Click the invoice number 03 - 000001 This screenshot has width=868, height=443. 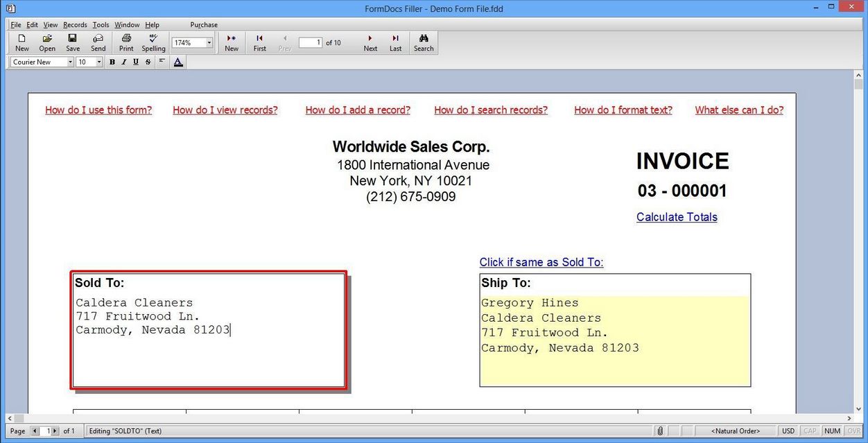coord(682,191)
